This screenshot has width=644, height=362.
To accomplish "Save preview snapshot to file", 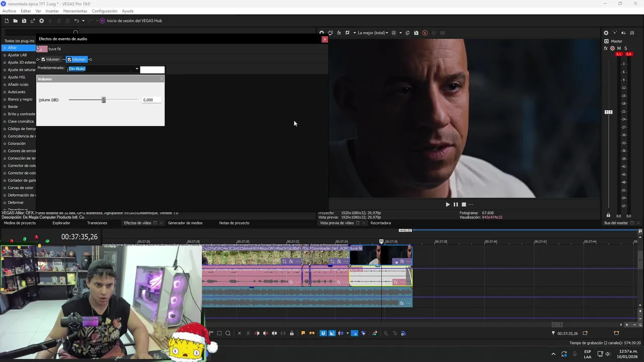I will pos(416,33).
